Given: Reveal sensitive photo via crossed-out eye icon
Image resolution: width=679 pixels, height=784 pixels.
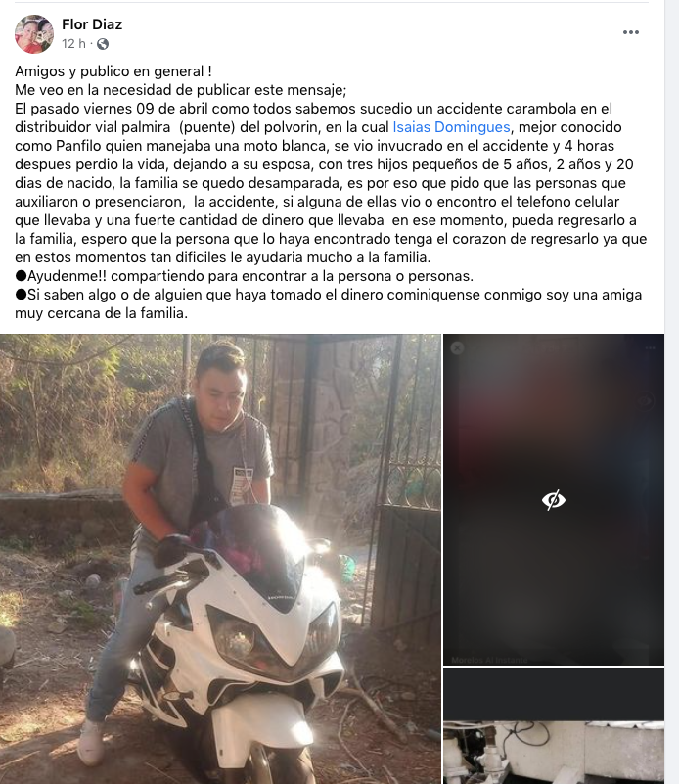Looking at the screenshot, I should click(x=554, y=499).
